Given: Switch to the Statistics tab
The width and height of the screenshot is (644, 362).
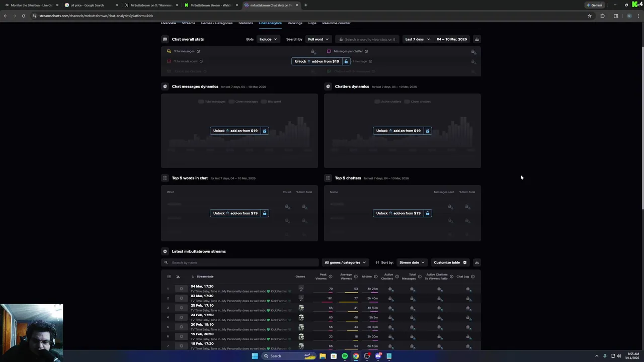Looking at the screenshot, I should (246, 23).
